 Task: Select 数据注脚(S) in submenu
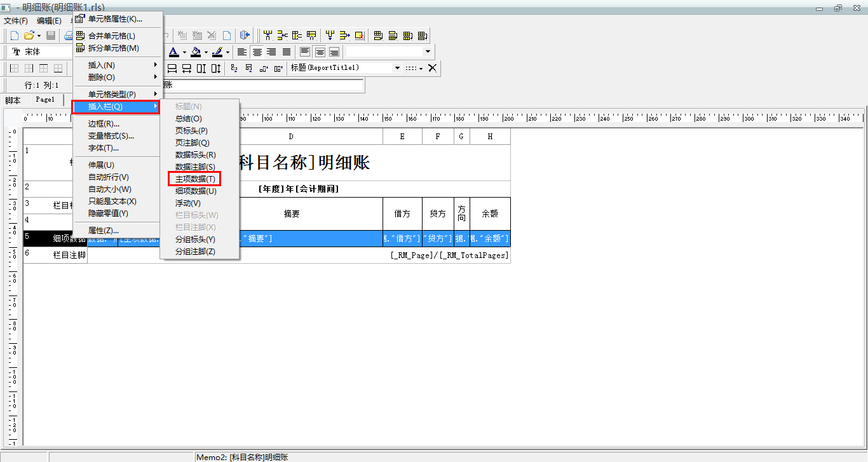199,167
